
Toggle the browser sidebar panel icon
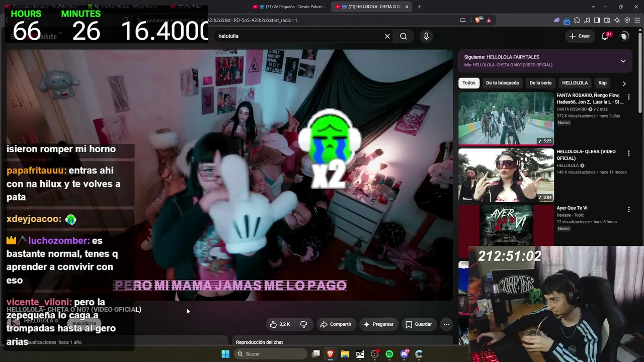597,20
